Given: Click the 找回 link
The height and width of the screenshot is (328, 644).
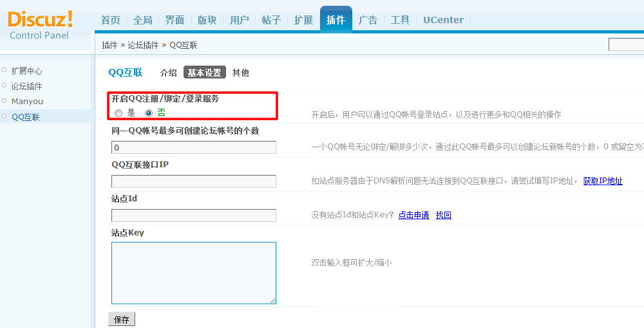Looking at the screenshot, I should coord(444,215).
